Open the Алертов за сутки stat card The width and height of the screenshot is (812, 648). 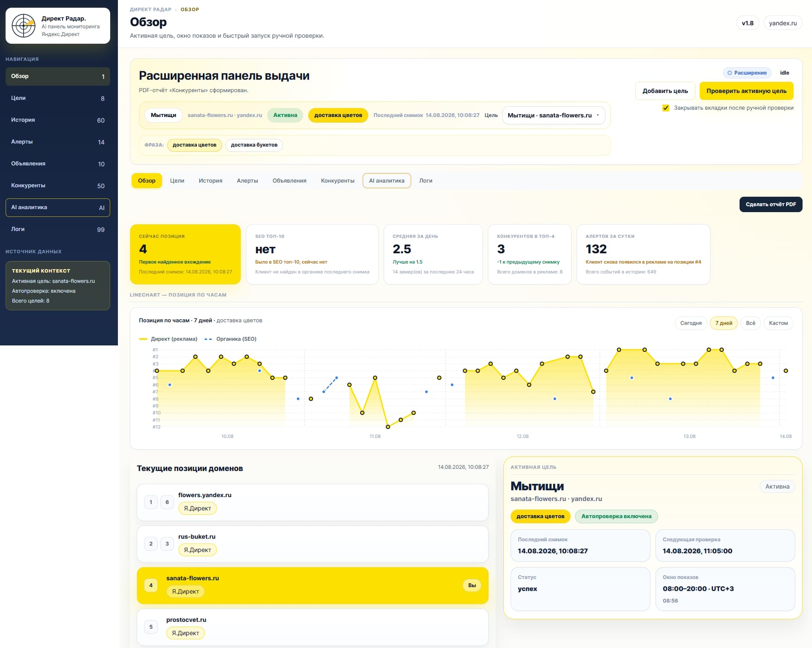click(x=643, y=254)
